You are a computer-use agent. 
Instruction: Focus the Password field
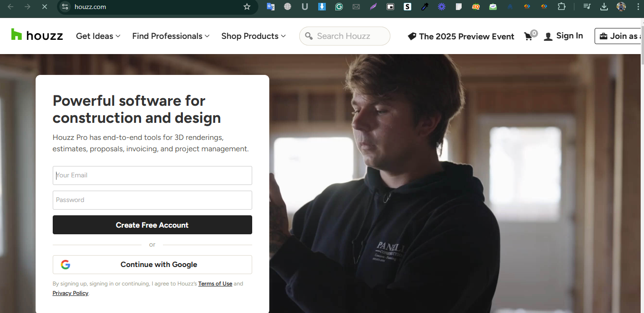pyautogui.click(x=152, y=200)
